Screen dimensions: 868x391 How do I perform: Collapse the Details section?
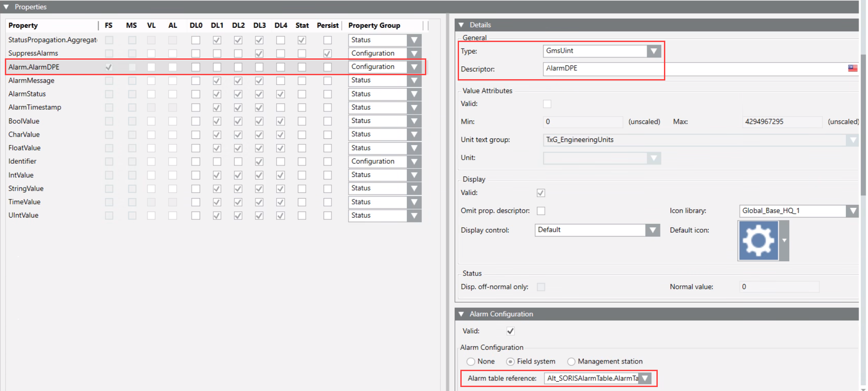pyautogui.click(x=461, y=25)
